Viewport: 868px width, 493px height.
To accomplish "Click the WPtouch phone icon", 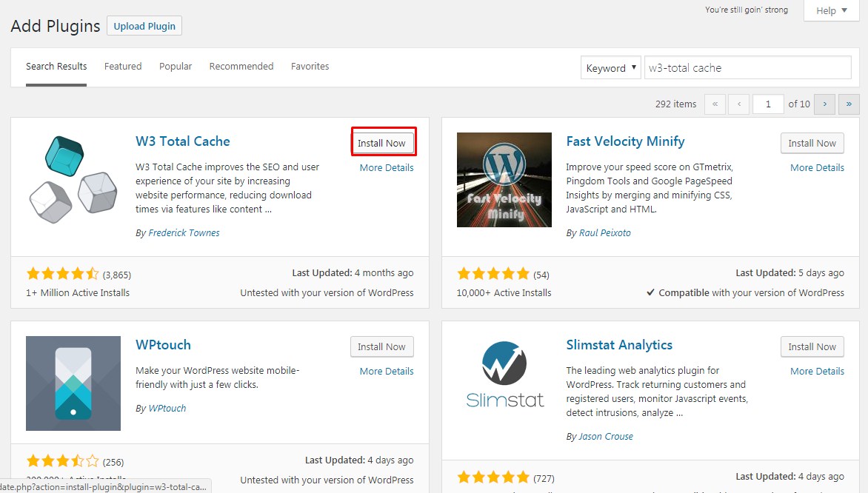I will (x=73, y=383).
